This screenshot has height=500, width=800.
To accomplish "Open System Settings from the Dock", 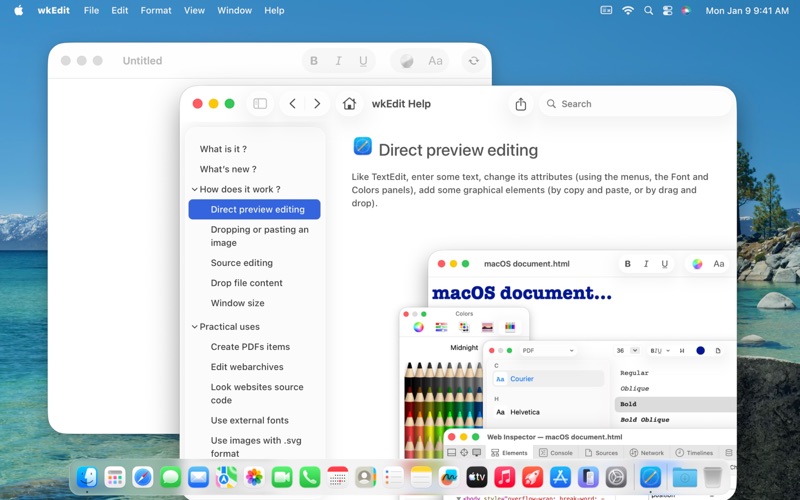I will (616, 478).
